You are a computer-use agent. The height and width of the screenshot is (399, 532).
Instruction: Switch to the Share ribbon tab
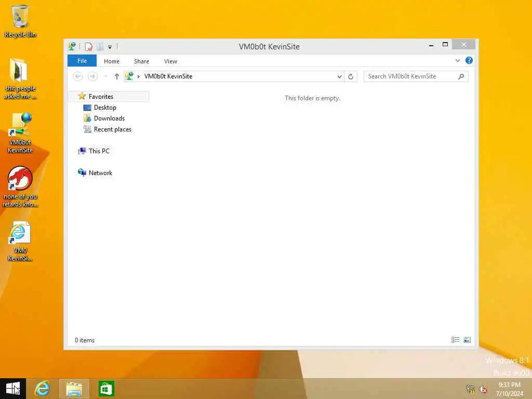coord(141,61)
